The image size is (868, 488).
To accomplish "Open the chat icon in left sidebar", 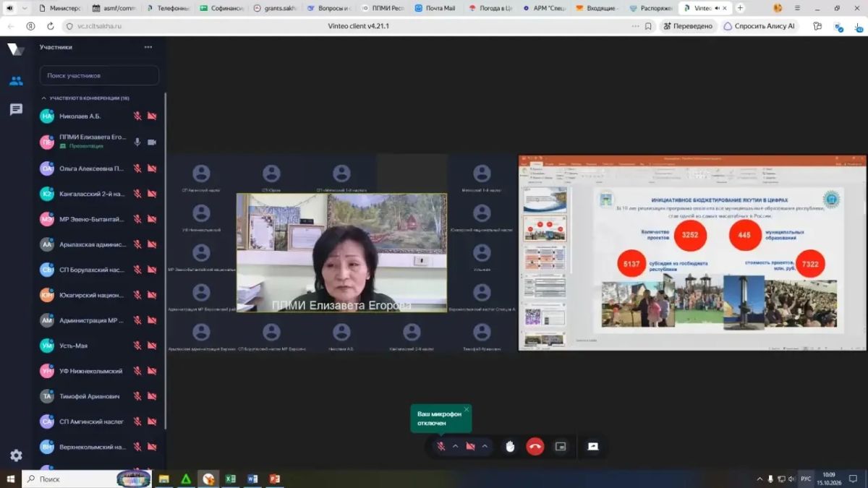I will click(x=16, y=109).
